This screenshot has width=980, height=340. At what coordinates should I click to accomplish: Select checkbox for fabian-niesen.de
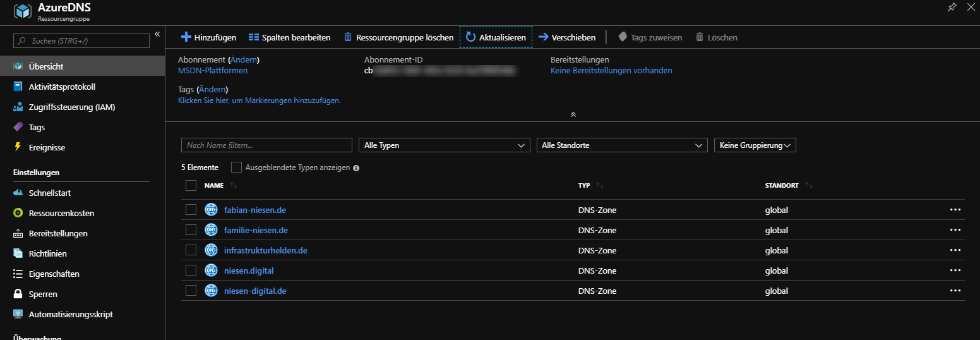pyautogui.click(x=191, y=210)
